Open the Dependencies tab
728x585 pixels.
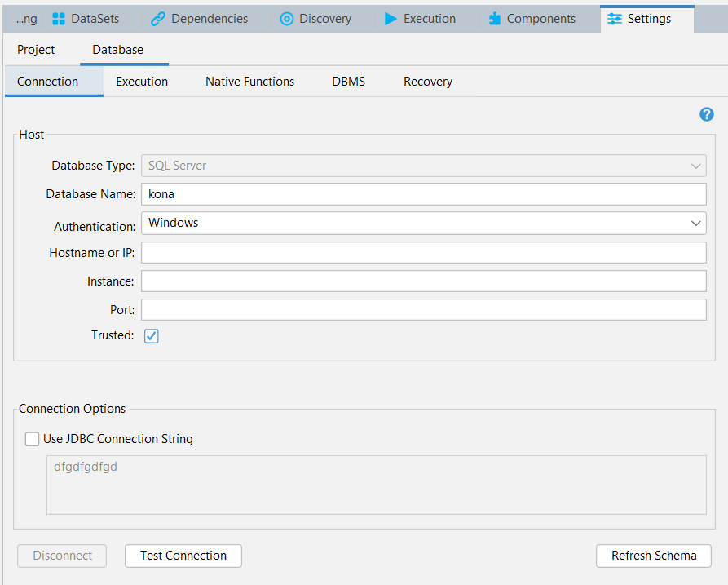click(x=200, y=19)
